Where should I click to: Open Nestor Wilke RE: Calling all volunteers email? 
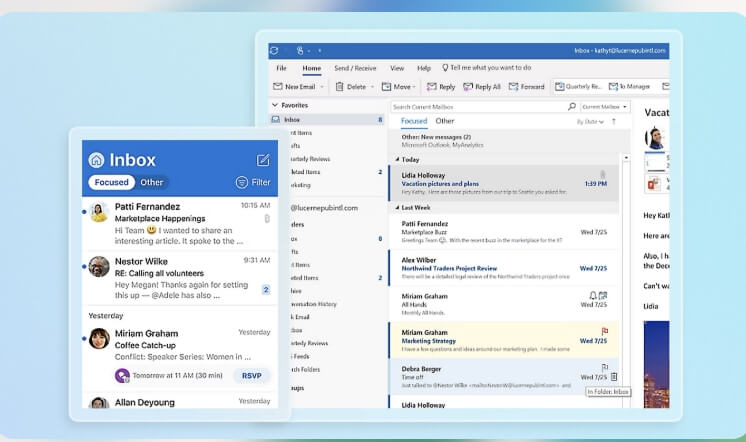[x=180, y=278]
